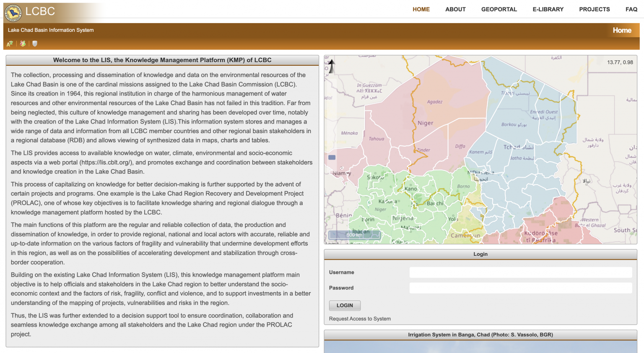This screenshot has width=644, height=353.
Task: Click the language translation icon
Action: (x=10, y=44)
